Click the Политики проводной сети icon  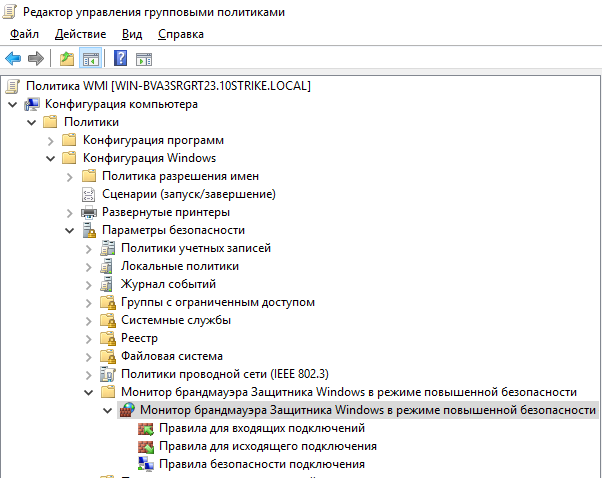pyautogui.click(x=108, y=374)
